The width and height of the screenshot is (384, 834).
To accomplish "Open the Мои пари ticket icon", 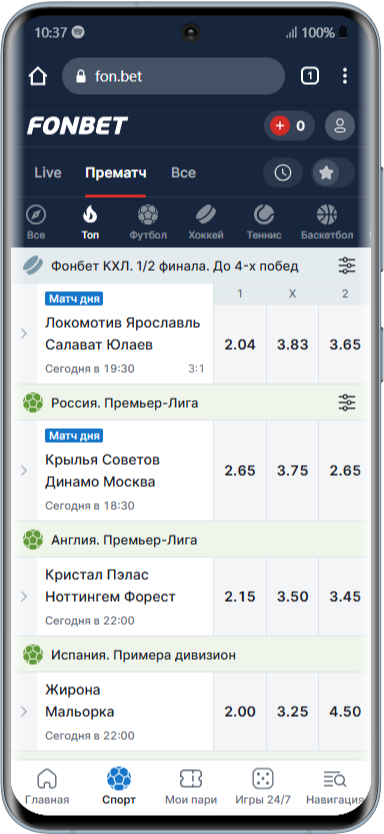I will point(191,779).
